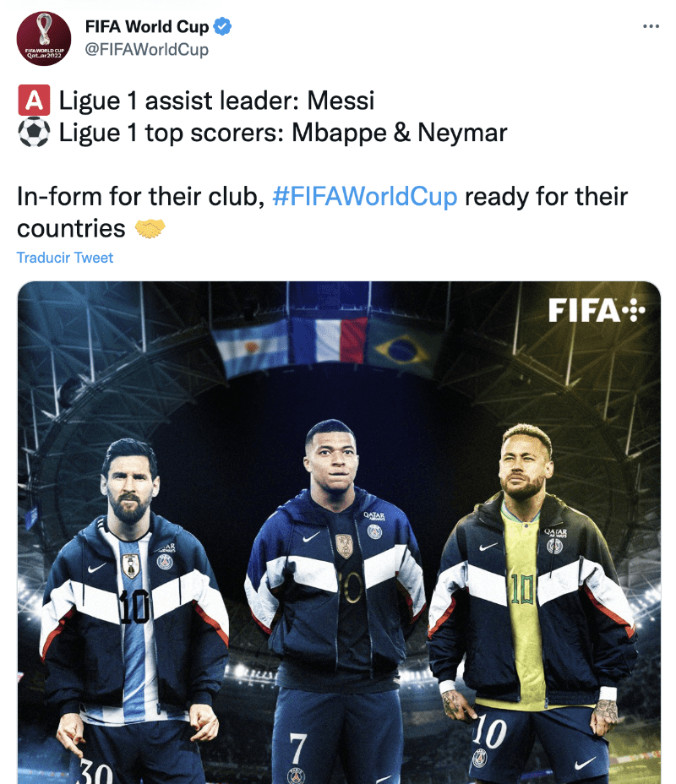Click the Traducir Tweet link
The image size is (676, 784).
65,258
